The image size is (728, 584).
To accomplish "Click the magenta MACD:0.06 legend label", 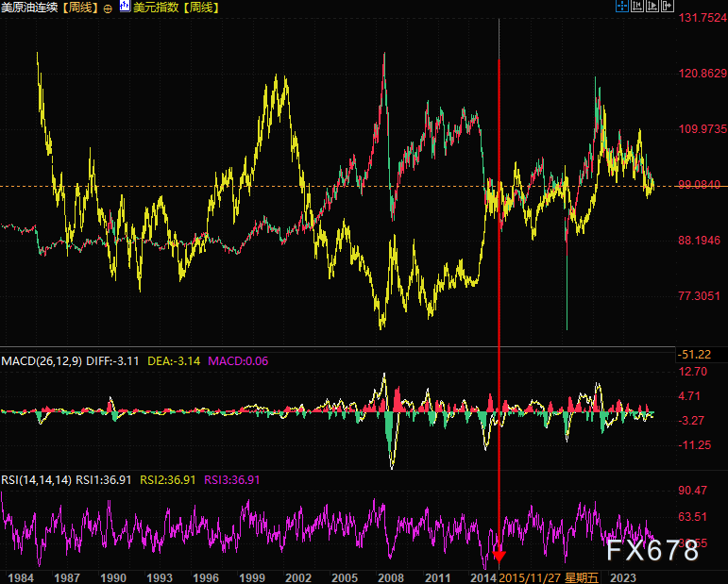I will pyautogui.click(x=238, y=360).
